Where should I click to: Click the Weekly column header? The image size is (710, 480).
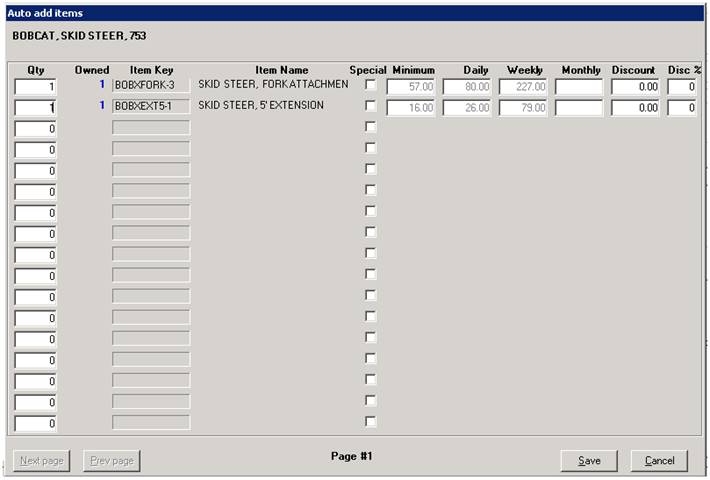(x=525, y=70)
